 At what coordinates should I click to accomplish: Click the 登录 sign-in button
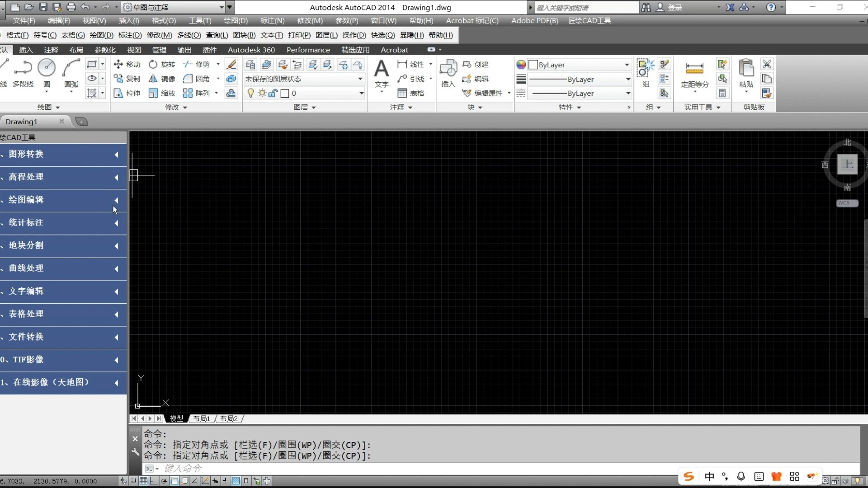click(674, 7)
